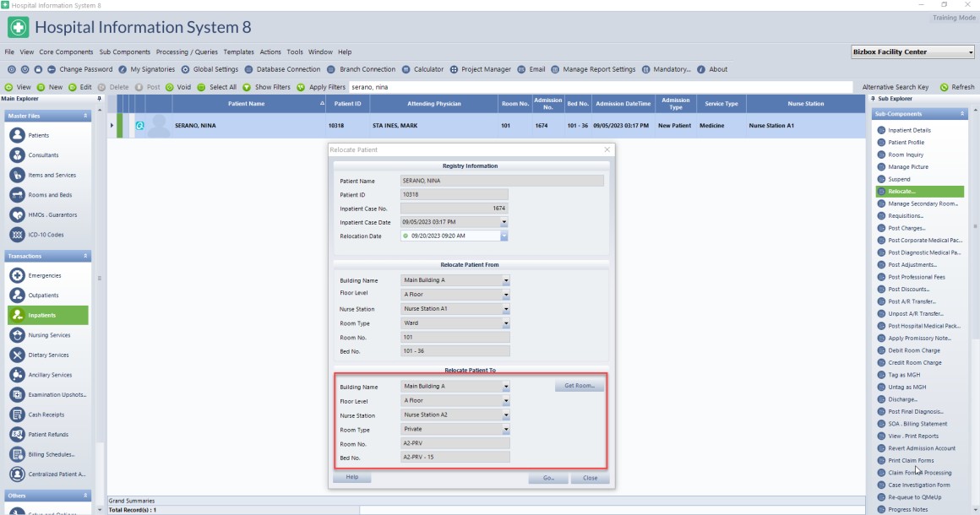Click the Get Room... button

coord(580,386)
